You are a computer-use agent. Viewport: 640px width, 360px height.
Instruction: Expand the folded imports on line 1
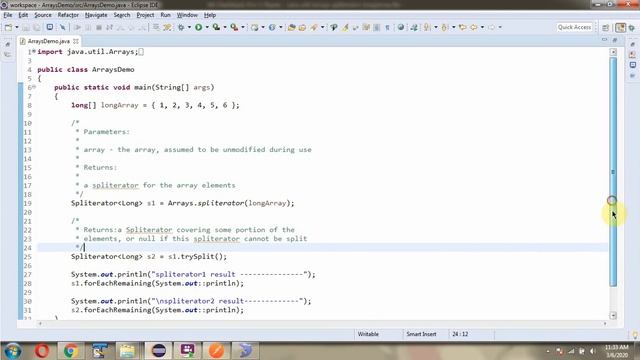pos(34,51)
